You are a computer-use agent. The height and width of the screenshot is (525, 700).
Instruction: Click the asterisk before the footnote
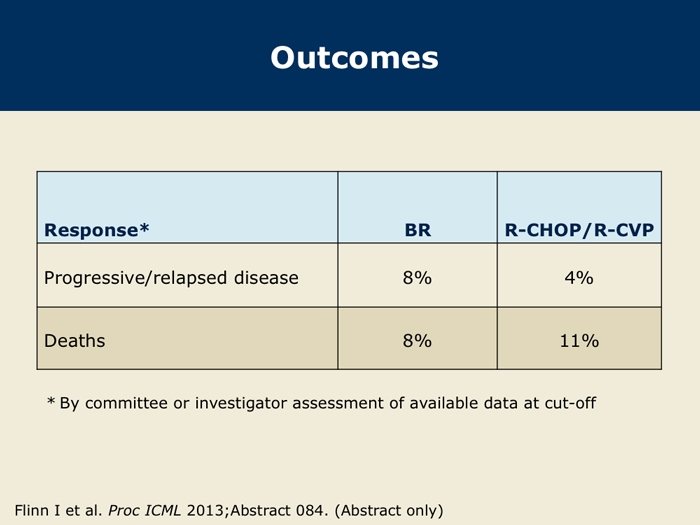pos(51,402)
